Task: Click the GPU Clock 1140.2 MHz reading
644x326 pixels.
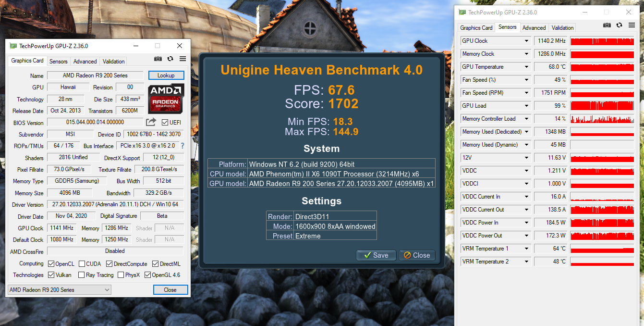Action: click(551, 41)
